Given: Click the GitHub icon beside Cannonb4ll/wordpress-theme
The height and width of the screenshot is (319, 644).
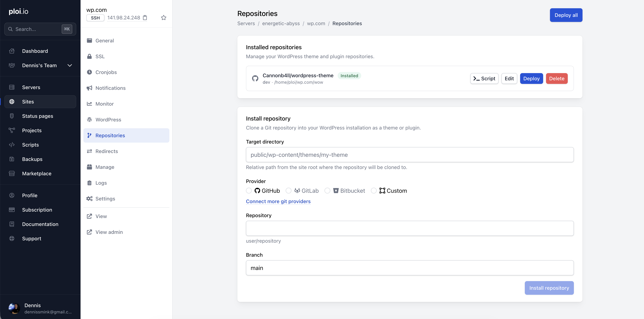Looking at the screenshot, I should pyautogui.click(x=255, y=78).
